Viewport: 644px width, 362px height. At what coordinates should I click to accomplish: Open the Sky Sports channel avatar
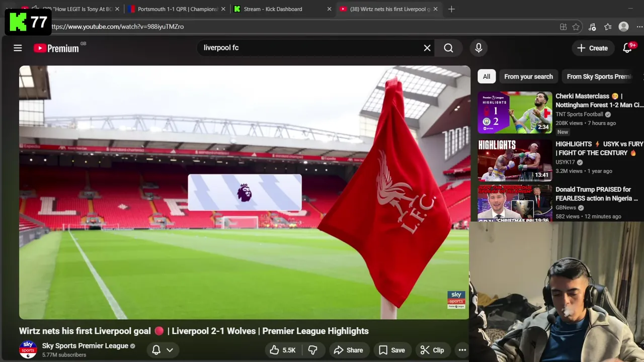tap(28, 349)
